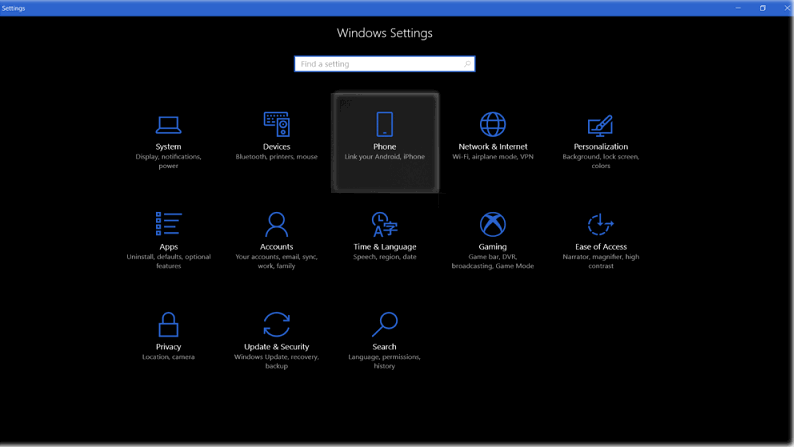The image size is (794, 447).
Task: Open the Ease of Access icon
Action: pos(601,224)
